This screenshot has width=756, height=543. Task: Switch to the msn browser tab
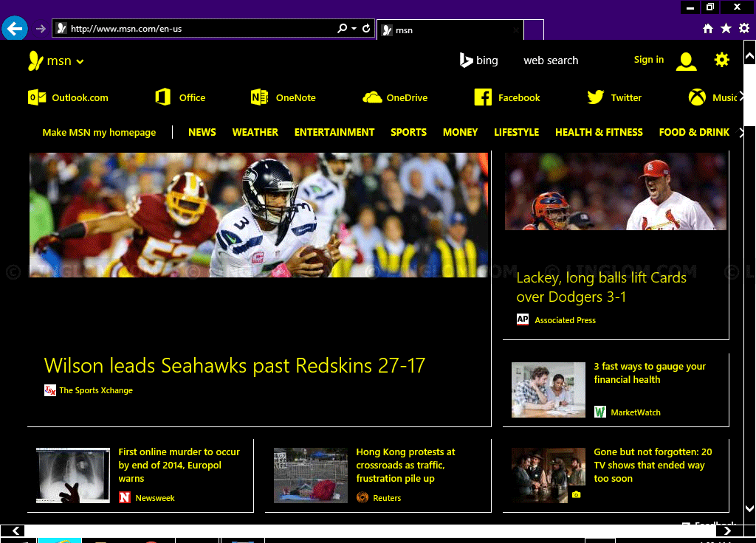coord(450,30)
